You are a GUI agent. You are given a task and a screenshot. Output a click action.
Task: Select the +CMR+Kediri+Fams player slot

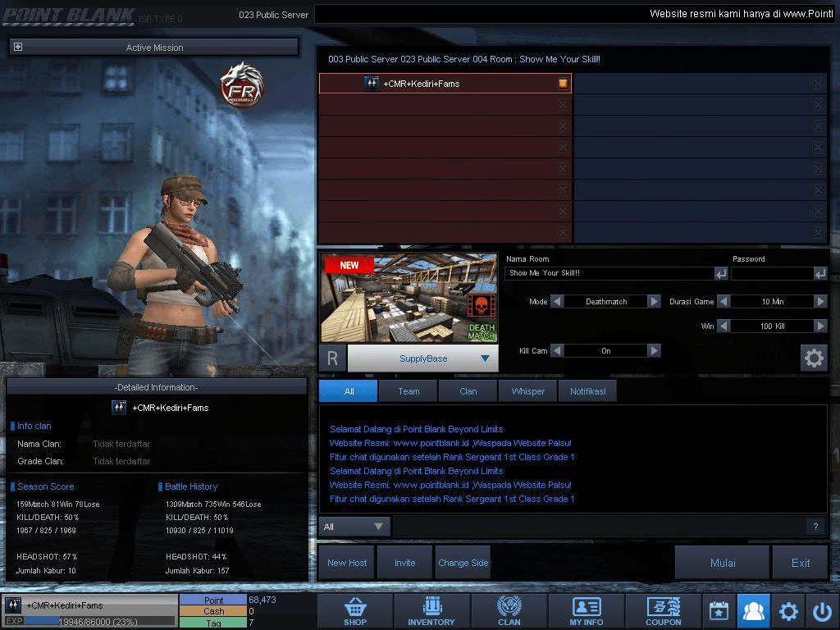click(445, 83)
